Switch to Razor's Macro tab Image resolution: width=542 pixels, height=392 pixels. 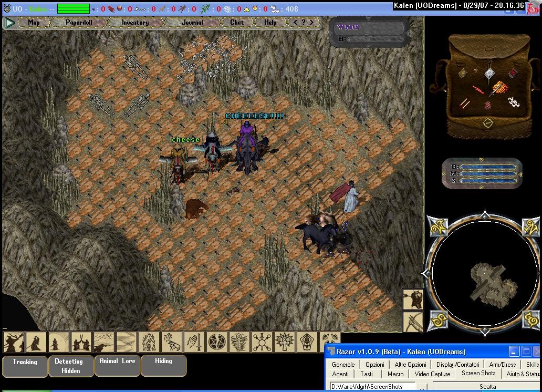[395, 374]
